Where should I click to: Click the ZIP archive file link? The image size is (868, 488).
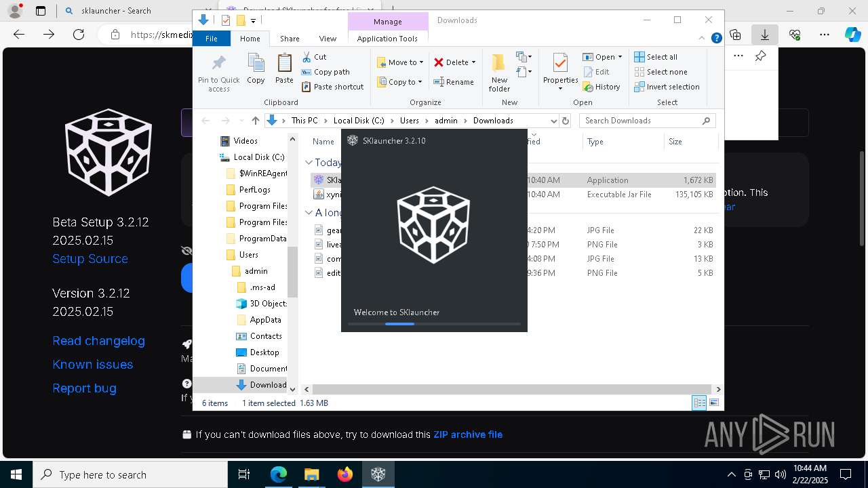468,434
